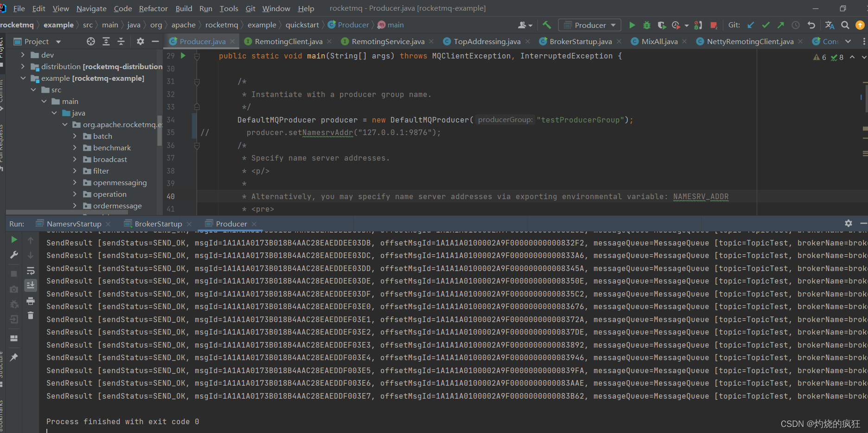Screen dimensions: 868x433
Task: Select the filter package in tree
Action: click(x=101, y=171)
